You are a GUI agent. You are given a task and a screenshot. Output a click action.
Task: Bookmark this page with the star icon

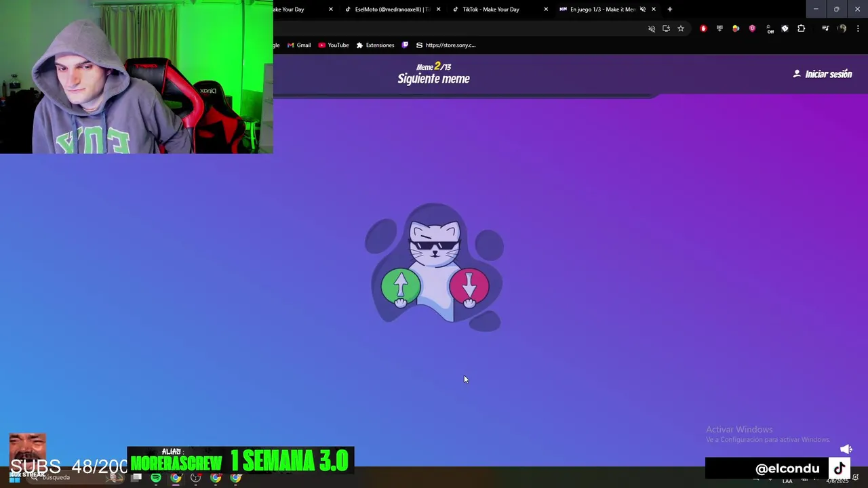point(681,28)
